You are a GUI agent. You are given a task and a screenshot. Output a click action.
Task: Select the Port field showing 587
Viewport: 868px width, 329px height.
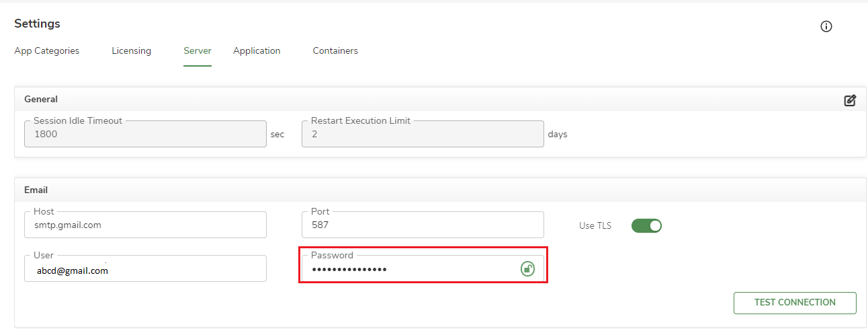click(x=422, y=225)
